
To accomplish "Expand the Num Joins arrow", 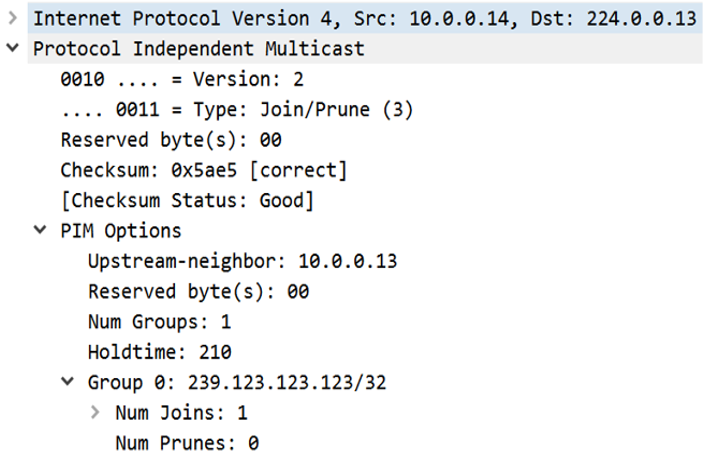I will pyautogui.click(x=95, y=412).
